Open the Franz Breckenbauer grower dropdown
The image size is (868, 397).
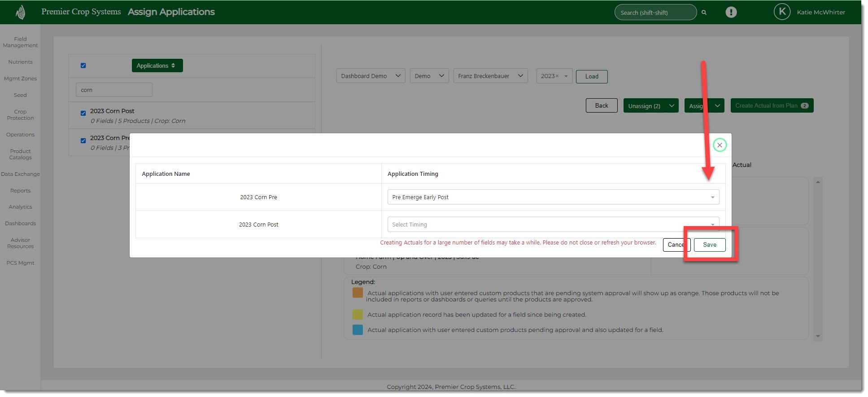[490, 76]
